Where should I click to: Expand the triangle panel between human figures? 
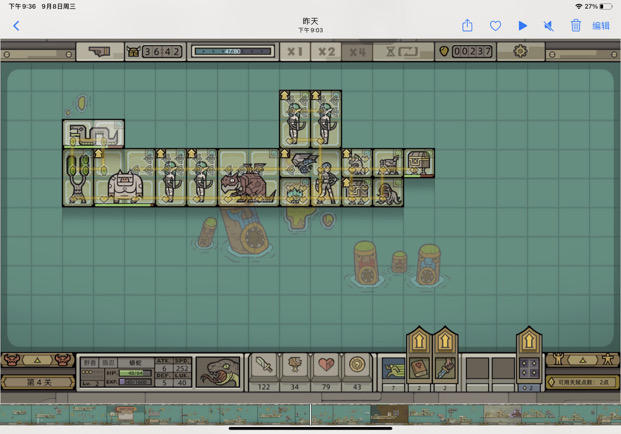click(x=582, y=360)
